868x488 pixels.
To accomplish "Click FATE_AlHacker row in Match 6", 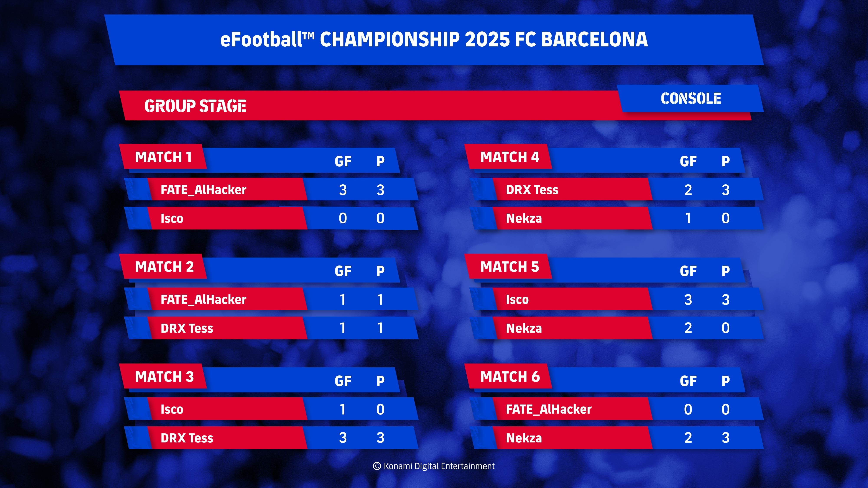I will [617, 409].
